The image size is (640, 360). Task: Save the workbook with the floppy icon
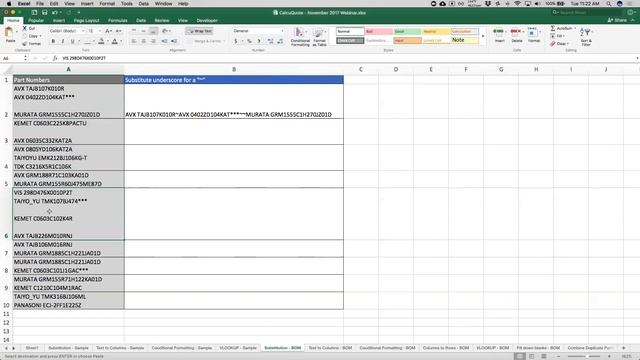tap(44, 13)
